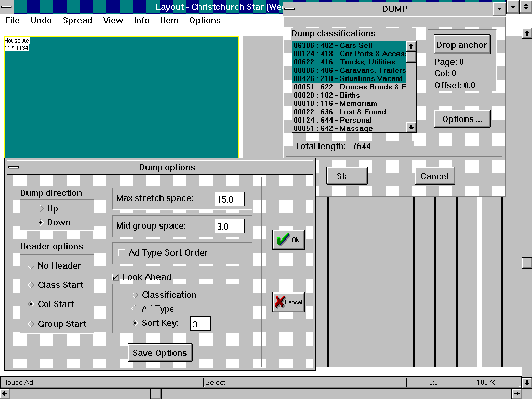Click the teal House Ad block
532x399 pixels.
(122, 97)
